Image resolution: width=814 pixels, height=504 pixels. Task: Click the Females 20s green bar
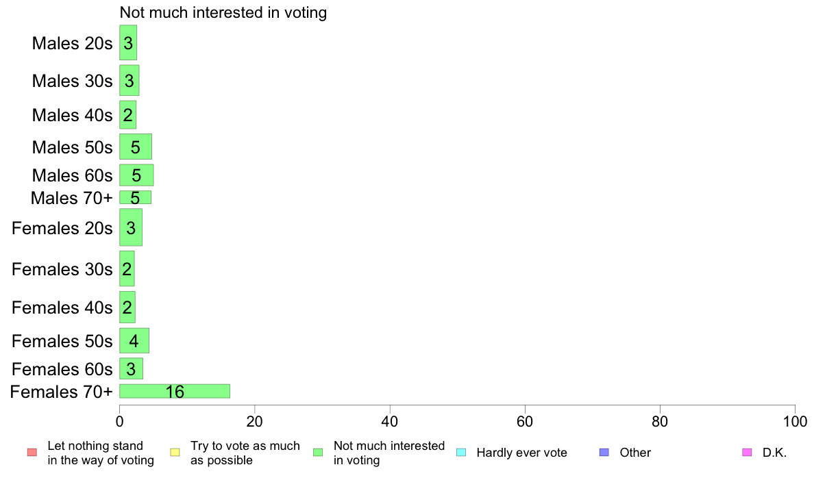pyautogui.click(x=131, y=227)
